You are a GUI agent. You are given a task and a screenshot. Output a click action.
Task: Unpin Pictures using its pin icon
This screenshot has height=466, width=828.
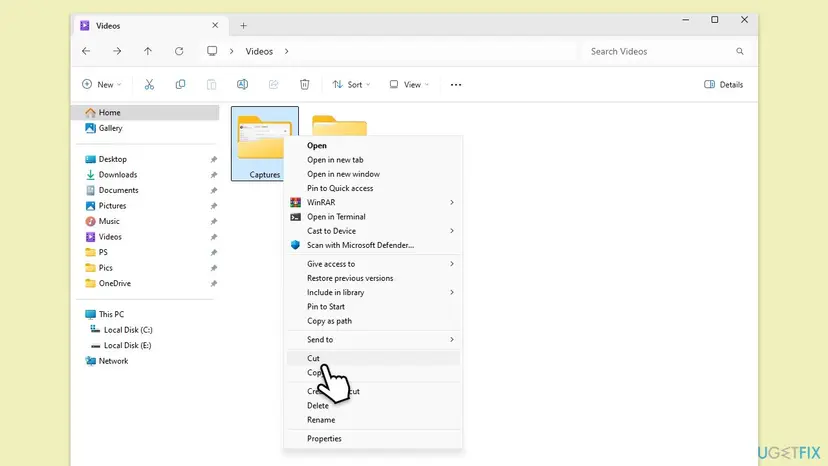coord(213,206)
